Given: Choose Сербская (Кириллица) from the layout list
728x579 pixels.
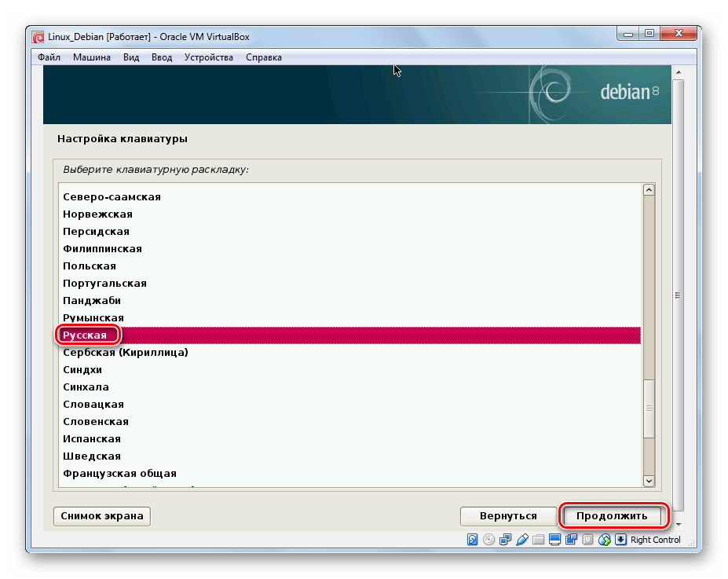Looking at the screenshot, I should pos(125,353).
